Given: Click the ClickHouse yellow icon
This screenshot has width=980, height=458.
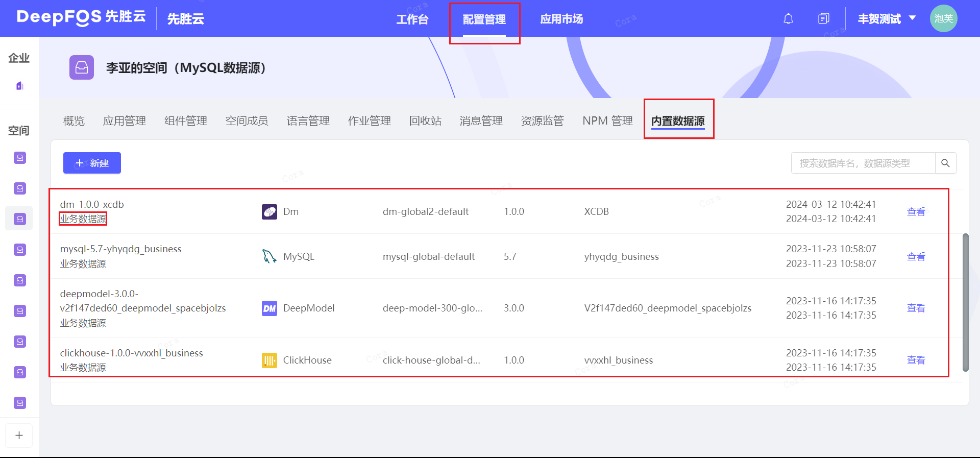Looking at the screenshot, I should 269,360.
